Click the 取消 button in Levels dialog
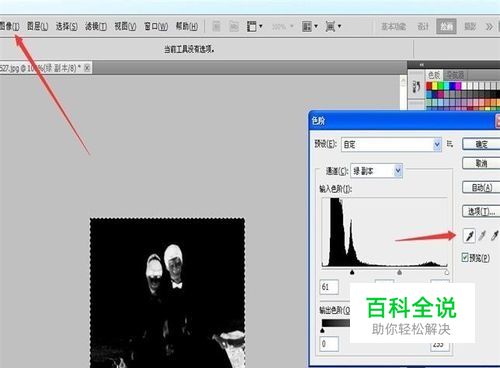500x368 pixels. tap(481, 163)
